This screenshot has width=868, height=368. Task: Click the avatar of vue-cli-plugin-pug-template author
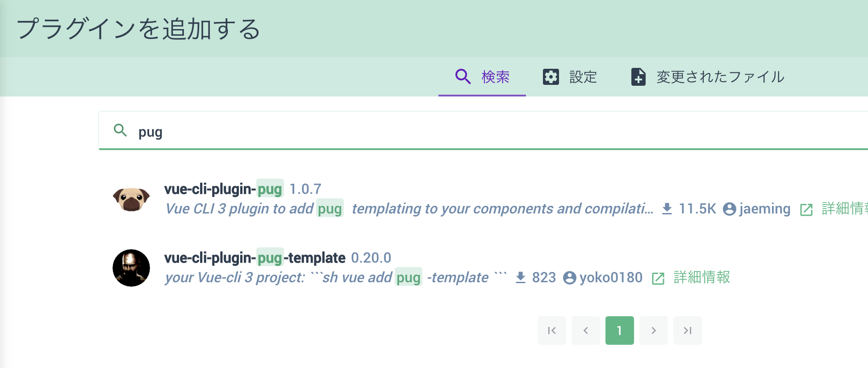click(131, 268)
